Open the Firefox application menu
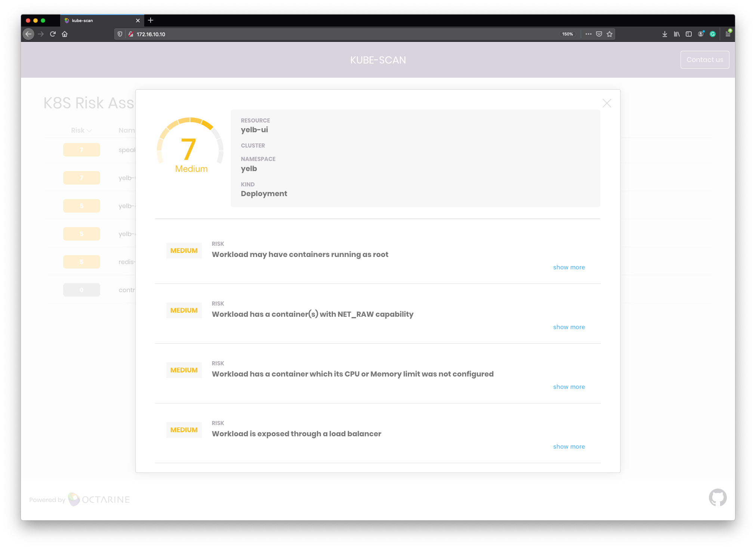Viewport: 756px width, 548px height. point(728,34)
